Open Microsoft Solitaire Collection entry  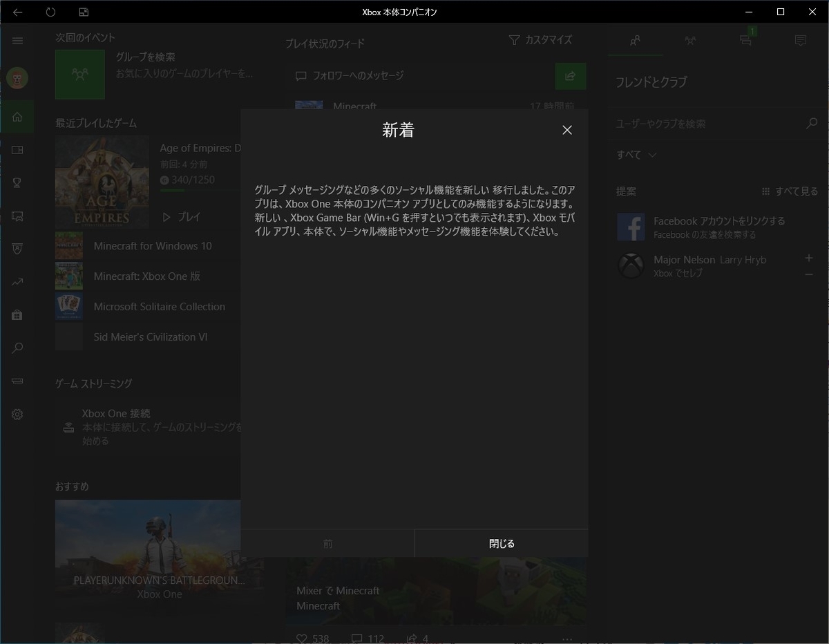coord(148,307)
